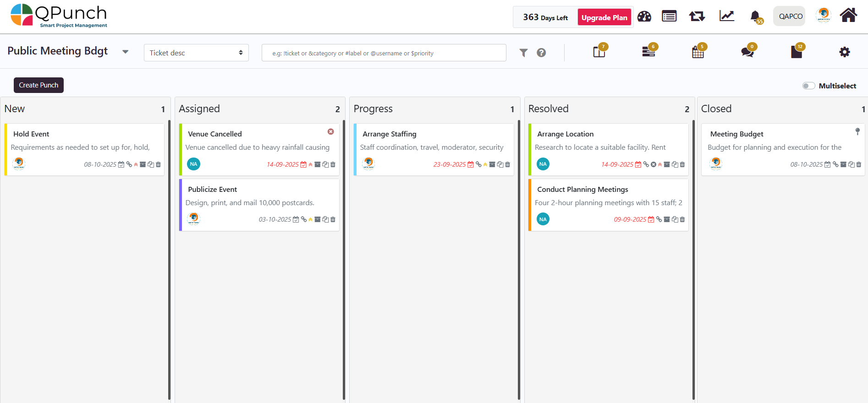This screenshot has height=403, width=868.
Task: Copy the Hold Event card
Action: [x=150, y=164]
